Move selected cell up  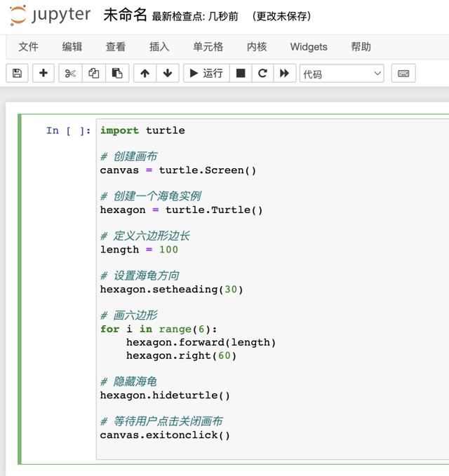click(145, 73)
